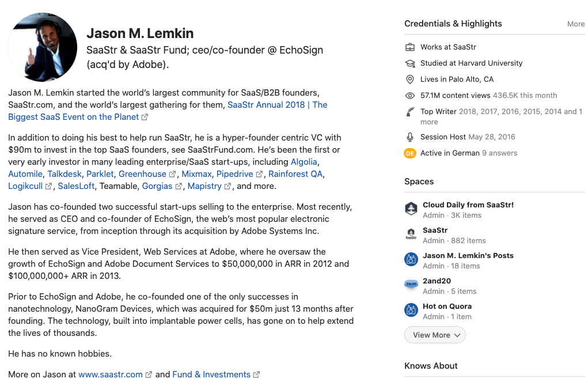Open the SaaStr Annual 2018 event link
This screenshot has width=588, height=382.
[277, 105]
